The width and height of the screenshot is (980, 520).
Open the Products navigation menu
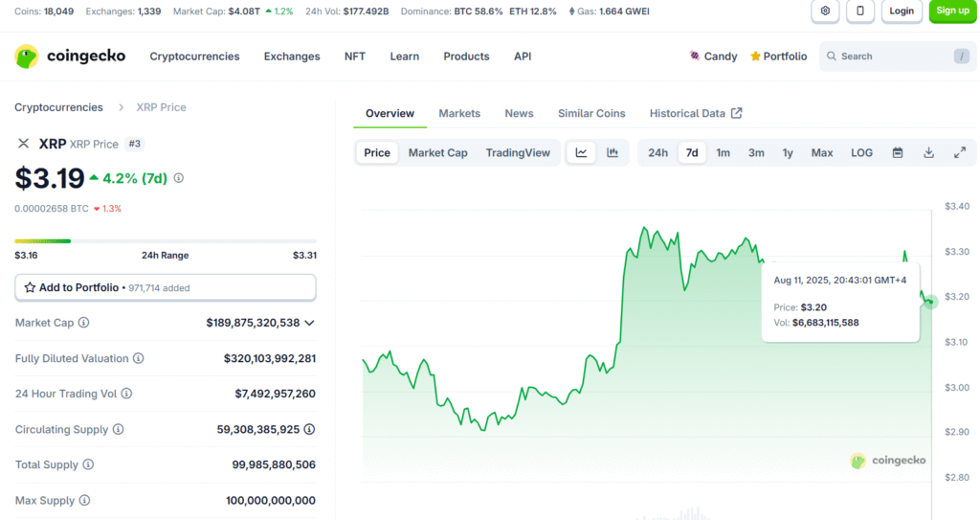pyautogui.click(x=466, y=57)
